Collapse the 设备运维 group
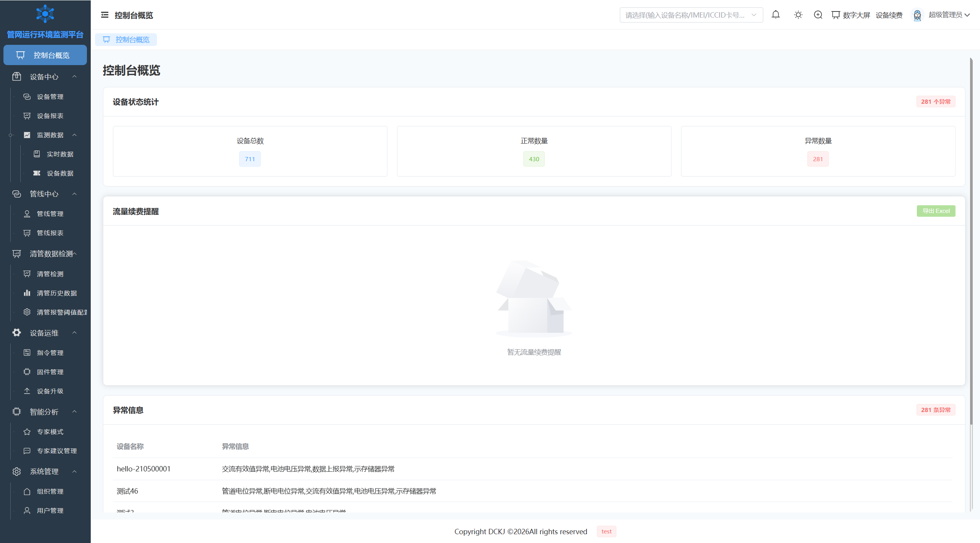 click(x=45, y=333)
